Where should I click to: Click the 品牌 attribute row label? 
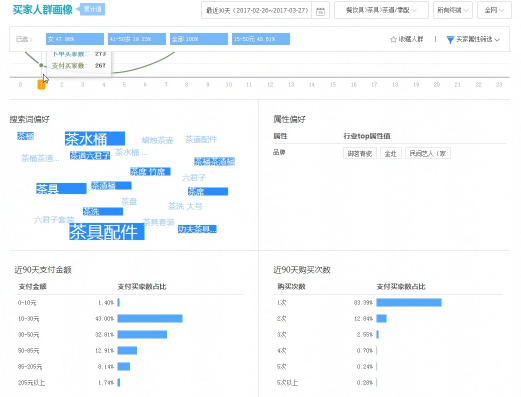coord(279,152)
